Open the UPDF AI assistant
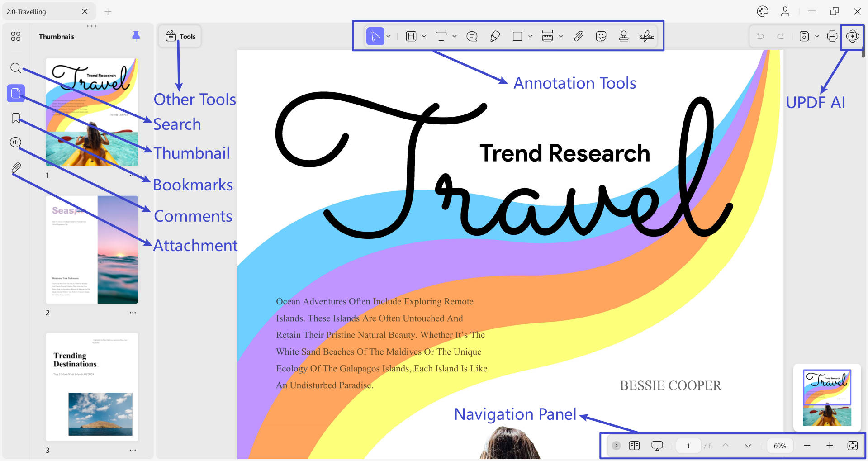 pyautogui.click(x=852, y=36)
